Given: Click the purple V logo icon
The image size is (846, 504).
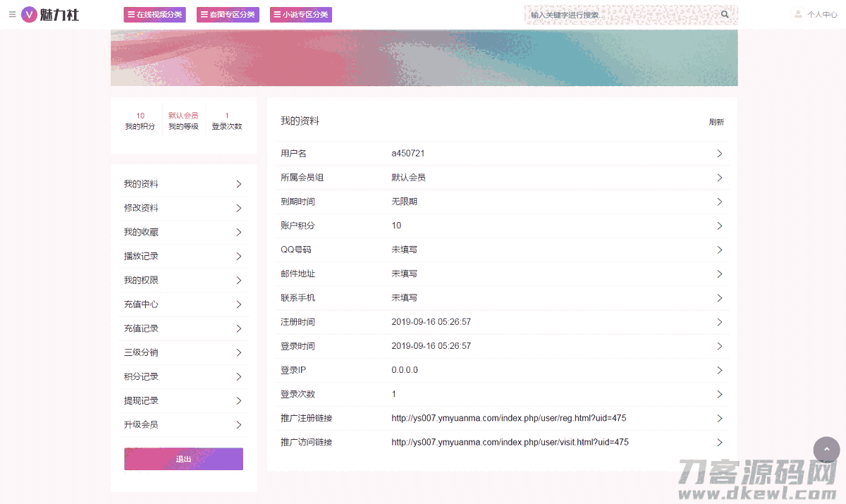Looking at the screenshot, I should click(x=29, y=14).
